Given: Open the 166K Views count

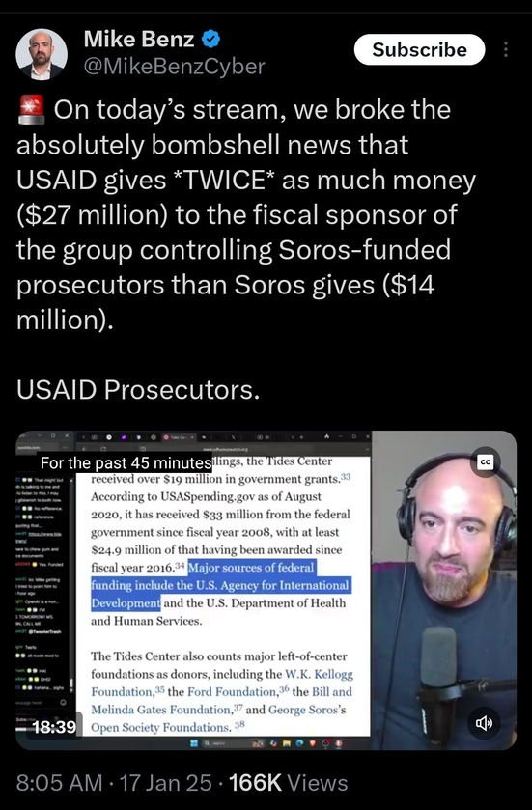Looking at the screenshot, I should (x=289, y=783).
